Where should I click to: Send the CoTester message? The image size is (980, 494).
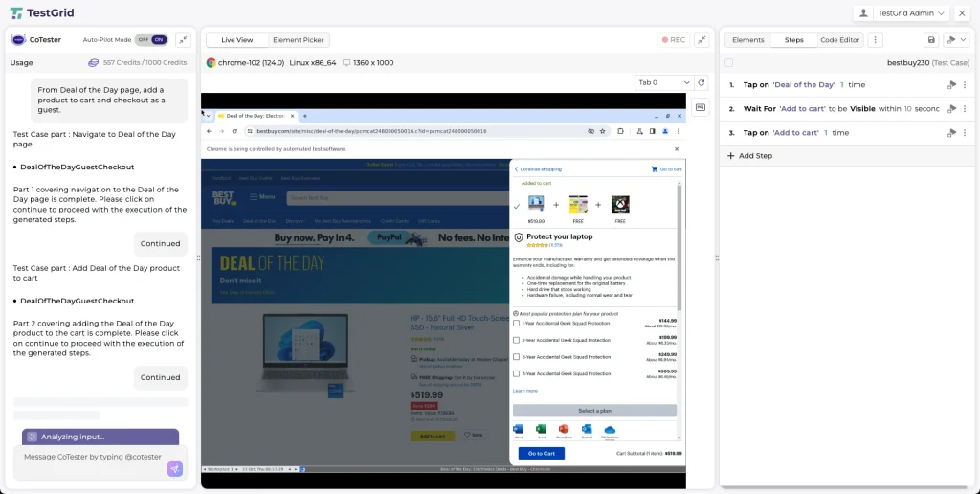(x=175, y=469)
